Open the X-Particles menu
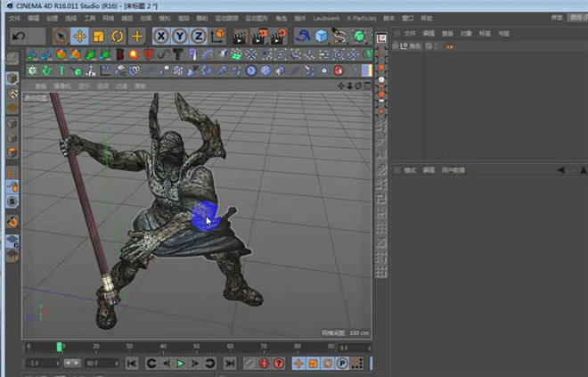This screenshot has height=377, width=588. tap(361, 18)
